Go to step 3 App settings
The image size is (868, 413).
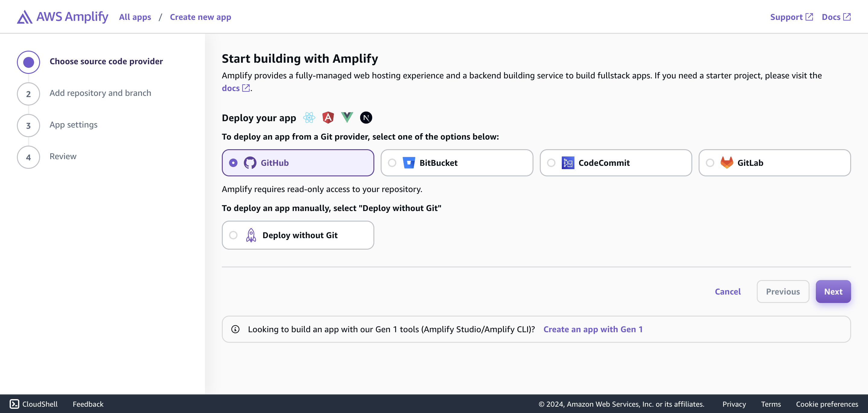pyautogui.click(x=74, y=125)
